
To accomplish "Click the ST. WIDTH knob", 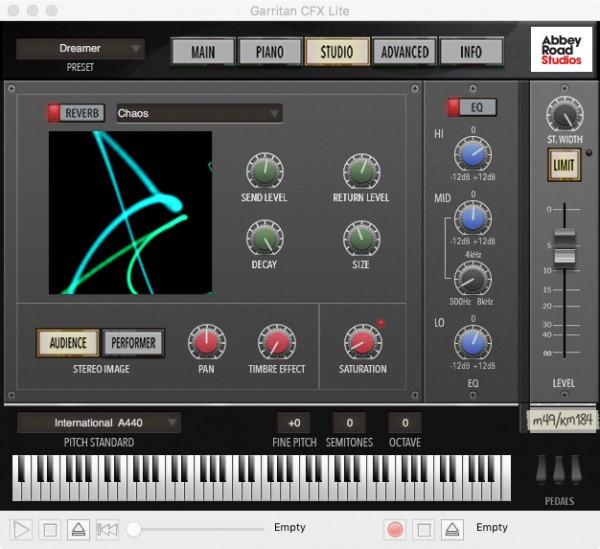I will coord(564,115).
